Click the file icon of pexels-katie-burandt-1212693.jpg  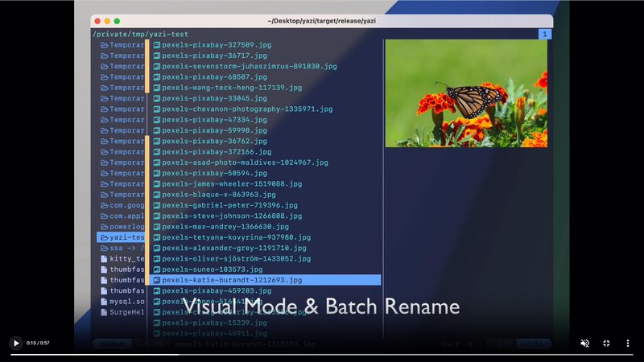(157, 280)
